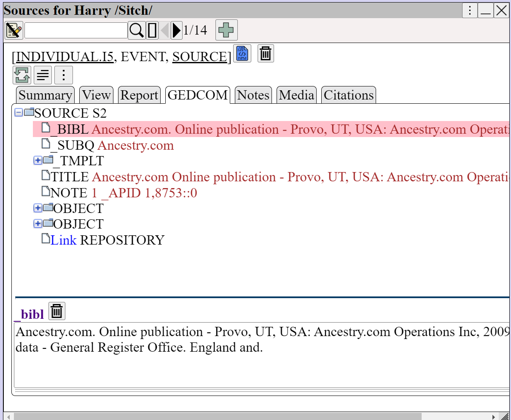Delete source using top trash icon
Viewport: 511px width, 420px height.
coord(266,54)
